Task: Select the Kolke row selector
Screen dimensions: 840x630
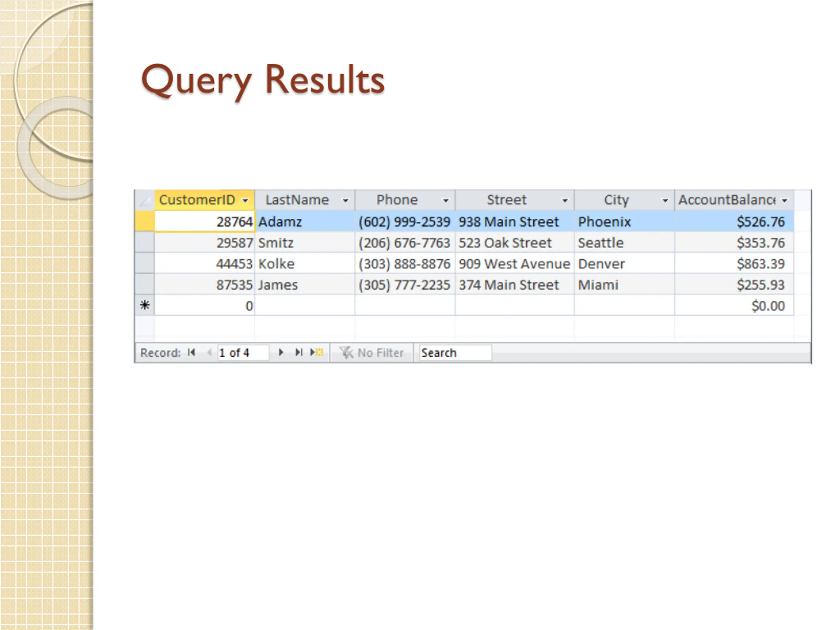Action: [x=145, y=263]
